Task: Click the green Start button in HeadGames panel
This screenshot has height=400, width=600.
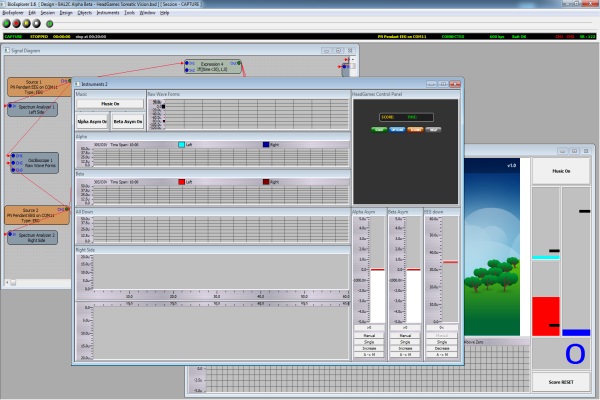Action: (379, 130)
